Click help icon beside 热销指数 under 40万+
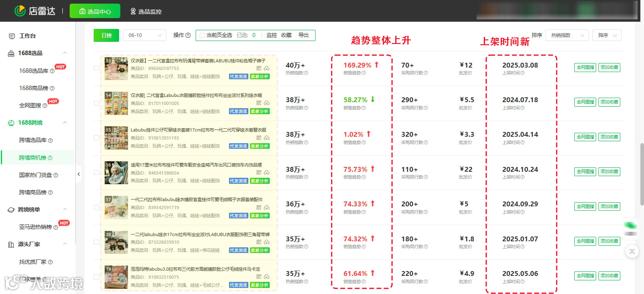 click(306, 73)
